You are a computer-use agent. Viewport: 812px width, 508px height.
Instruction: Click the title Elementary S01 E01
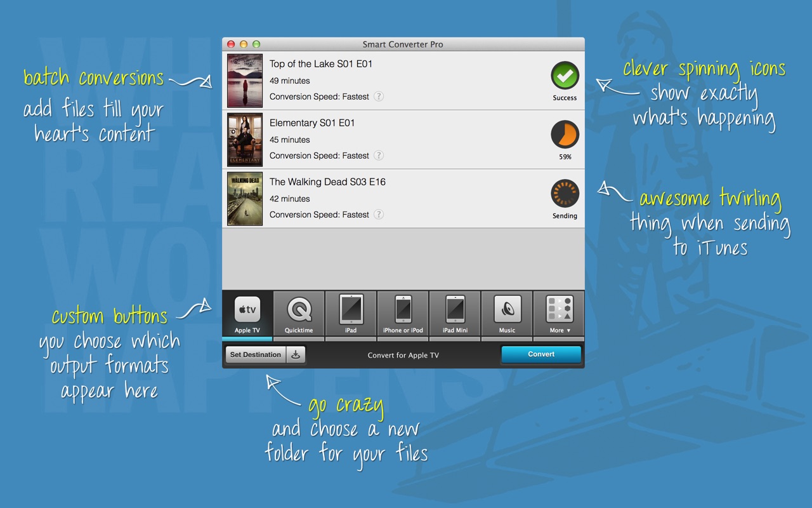[x=312, y=123]
